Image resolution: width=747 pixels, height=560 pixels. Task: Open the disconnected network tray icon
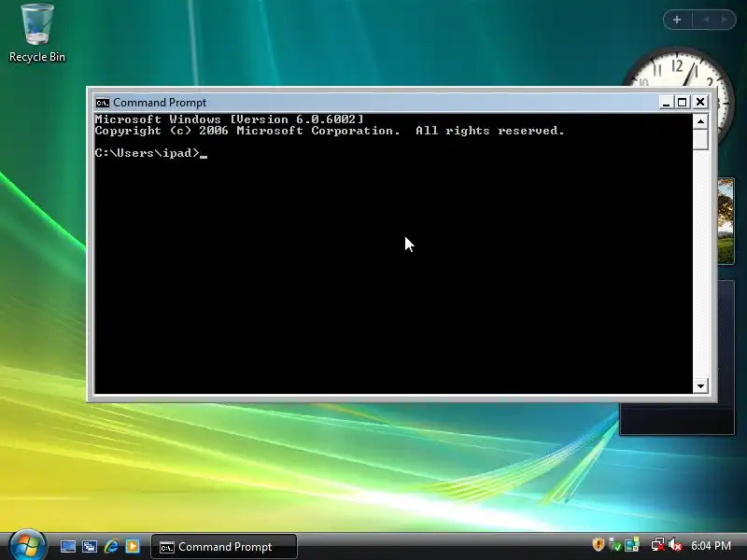[658, 545]
